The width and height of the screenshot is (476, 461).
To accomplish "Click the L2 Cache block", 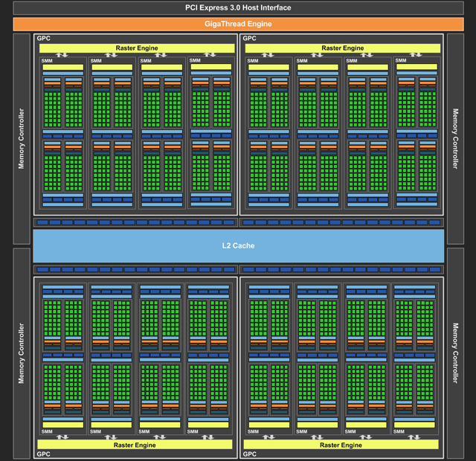I will pyautogui.click(x=238, y=246).
